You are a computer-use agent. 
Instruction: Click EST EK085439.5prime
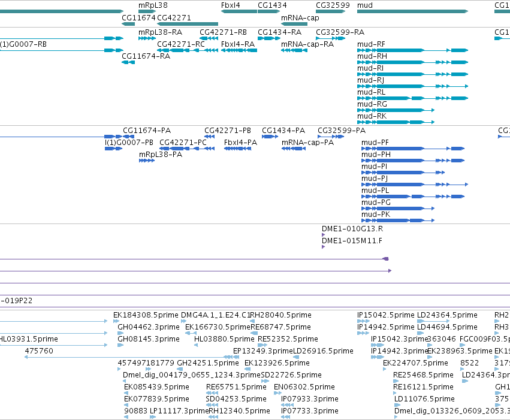point(157,388)
